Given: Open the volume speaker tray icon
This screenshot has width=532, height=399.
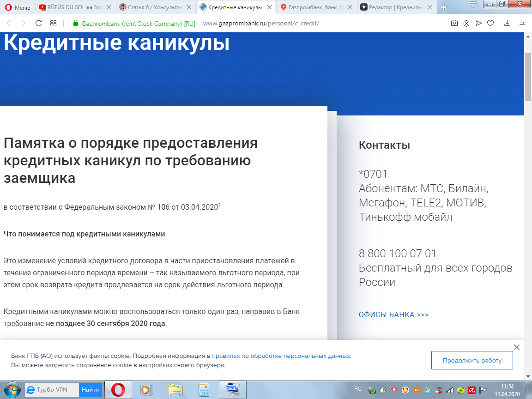Looking at the screenshot, I should tap(383, 390).
